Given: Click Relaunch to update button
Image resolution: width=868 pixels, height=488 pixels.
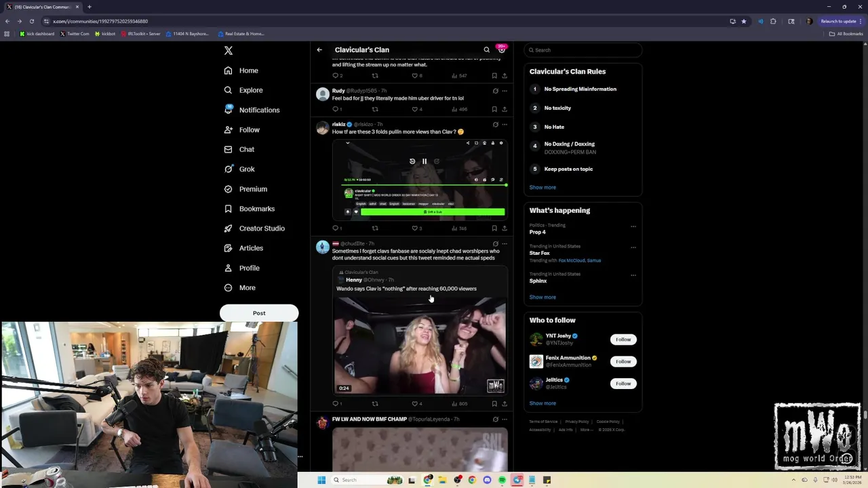Looking at the screenshot, I should (841, 21).
